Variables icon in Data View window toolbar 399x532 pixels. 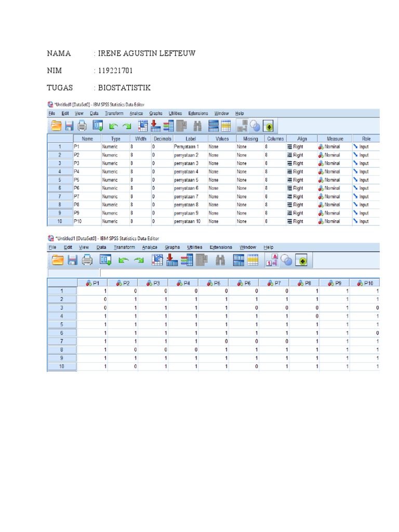coord(187,260)
